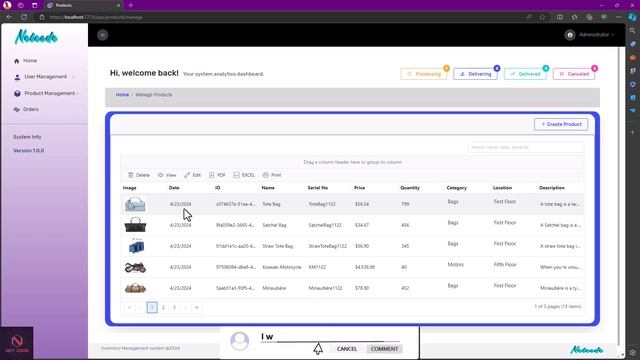Click the Delete toolbar button
Viewport: 640px width, 360px height.
[x=139, y=175]
